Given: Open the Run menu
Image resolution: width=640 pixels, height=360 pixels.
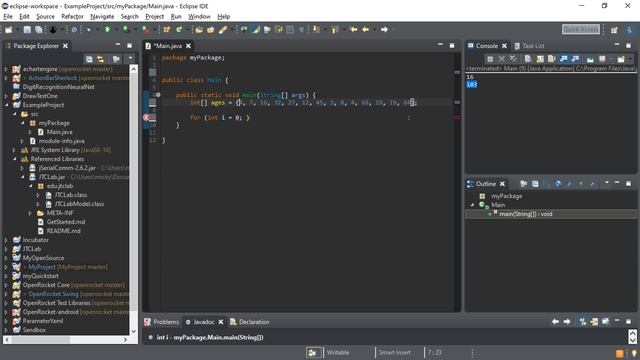Looking at the screenshot, I should pos(176,17).
